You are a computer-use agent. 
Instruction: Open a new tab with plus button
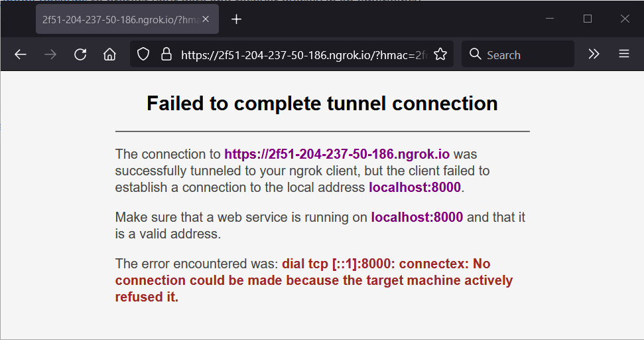(237, 19)
